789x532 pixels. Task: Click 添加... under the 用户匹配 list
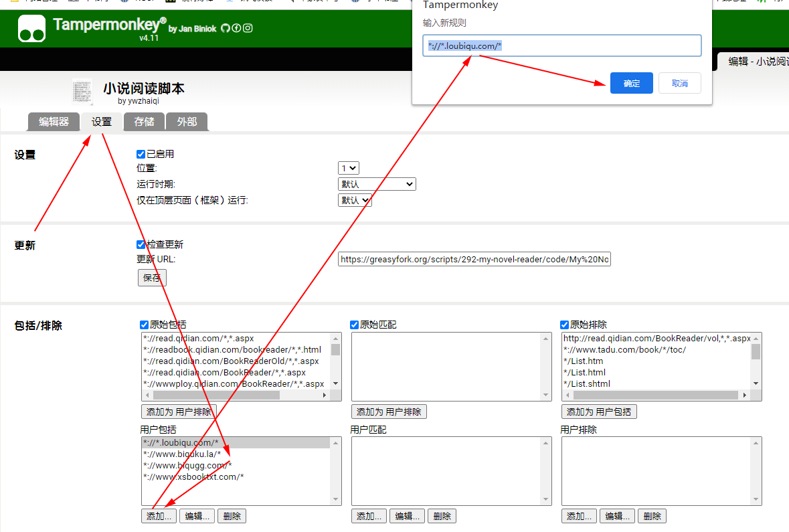pos(369,517)
